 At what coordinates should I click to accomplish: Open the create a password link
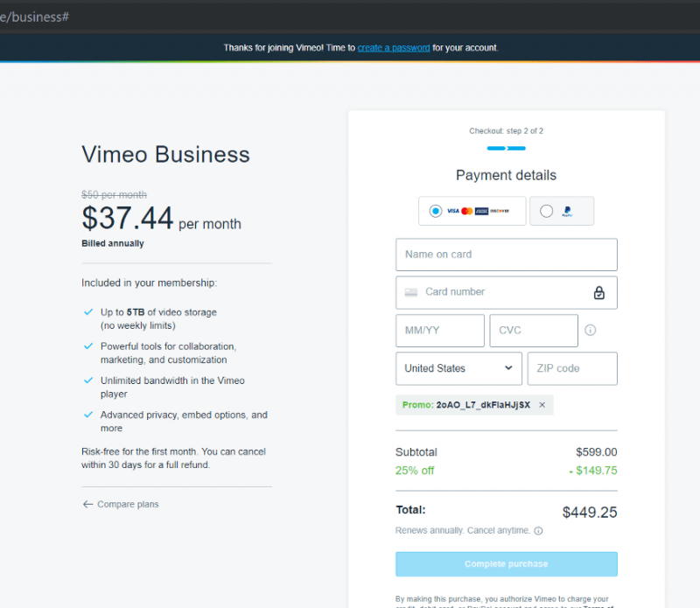[x=393, y=48]
